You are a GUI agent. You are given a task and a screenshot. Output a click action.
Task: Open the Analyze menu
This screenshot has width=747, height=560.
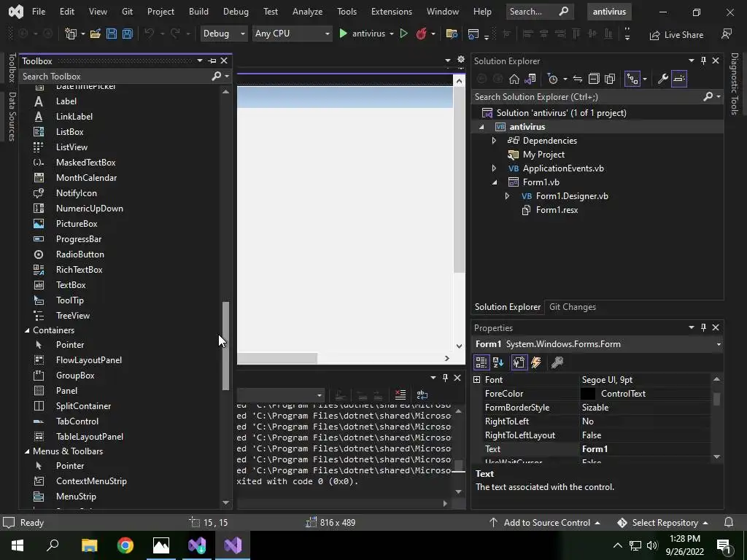[x=307, y=12]
